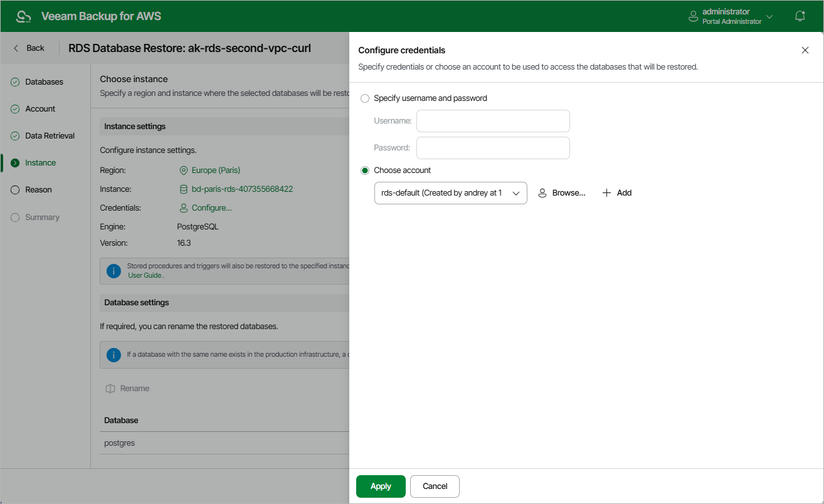Focus the Password input field
The image size is (824, 504).
tap(493, 148)
